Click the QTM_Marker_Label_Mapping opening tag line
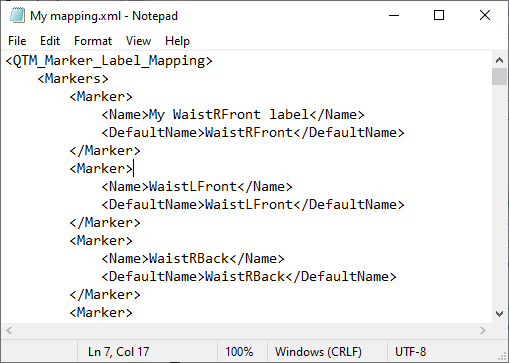The image size is (509, 363). 109,61
